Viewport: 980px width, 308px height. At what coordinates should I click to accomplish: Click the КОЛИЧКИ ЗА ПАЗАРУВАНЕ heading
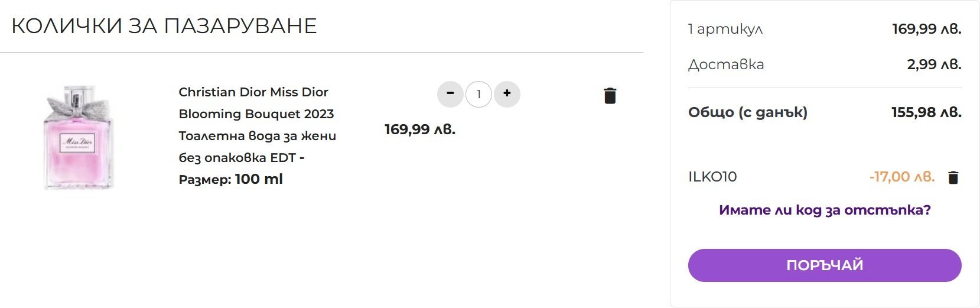tap(164, 26)
